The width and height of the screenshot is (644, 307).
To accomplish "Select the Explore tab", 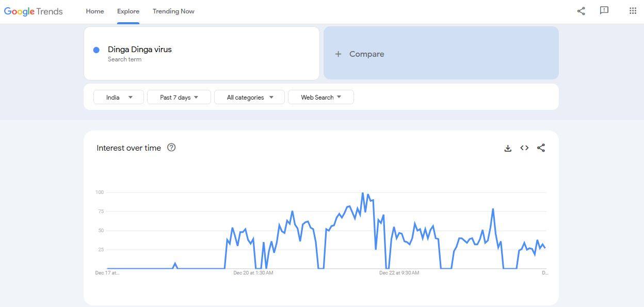I will pos(128,11).
